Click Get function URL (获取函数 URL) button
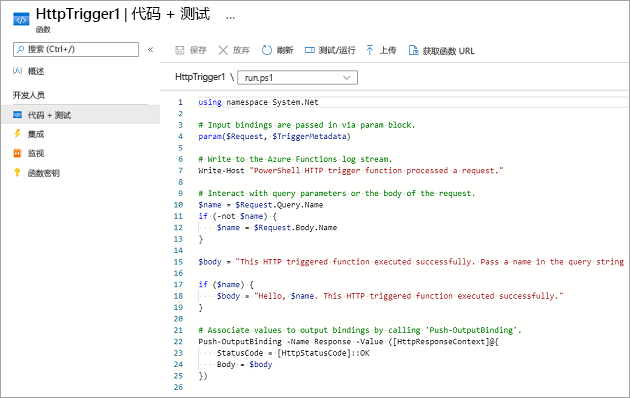 (x=442, y=51)
